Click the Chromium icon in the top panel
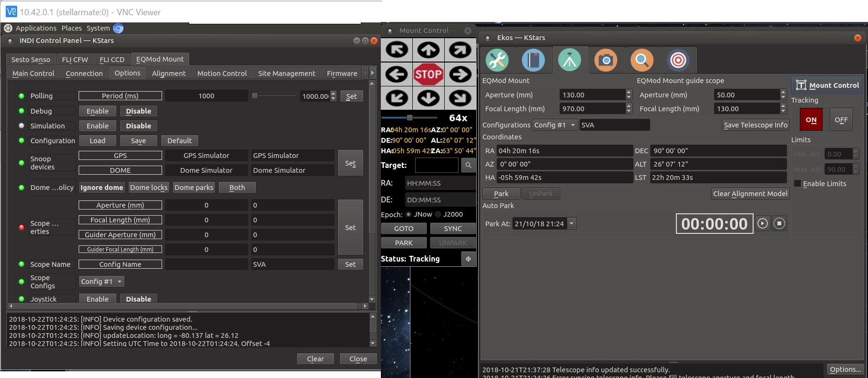This screenshot has height=378, width=868. (118, 28)
